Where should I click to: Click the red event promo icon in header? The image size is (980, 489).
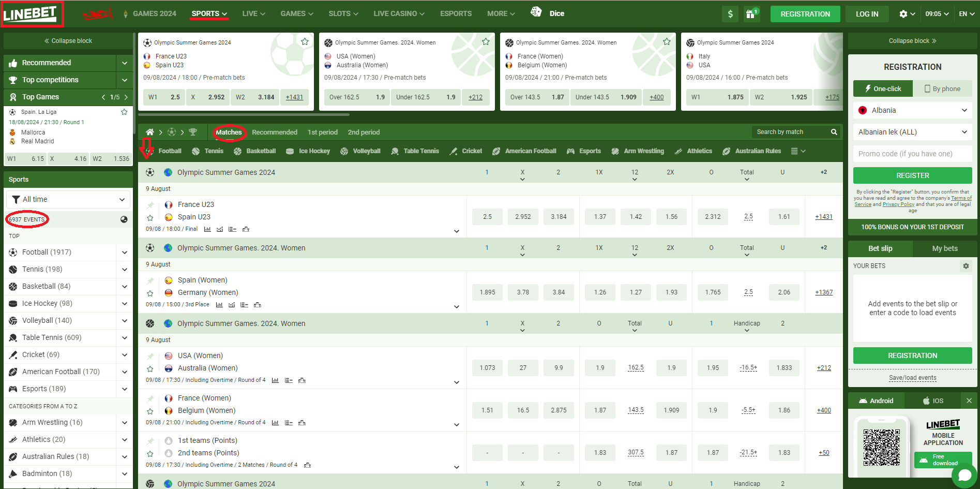tap(98, 14)
